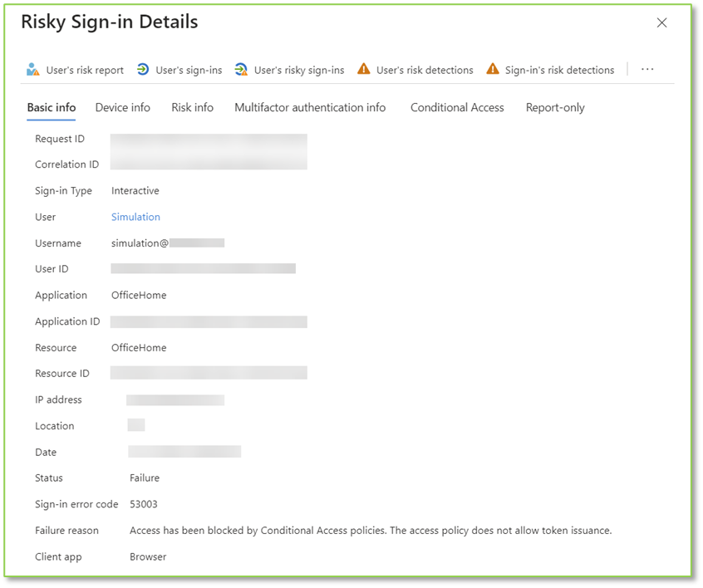The width and height of the screenshot is (703, 588).
Task: Click the sign-in error code 53003
Action: pyautogui.click(x=143, y=504)
